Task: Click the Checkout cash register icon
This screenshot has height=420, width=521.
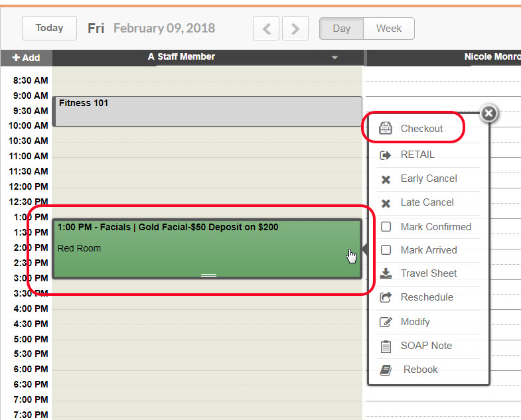Action: [386, 129]
